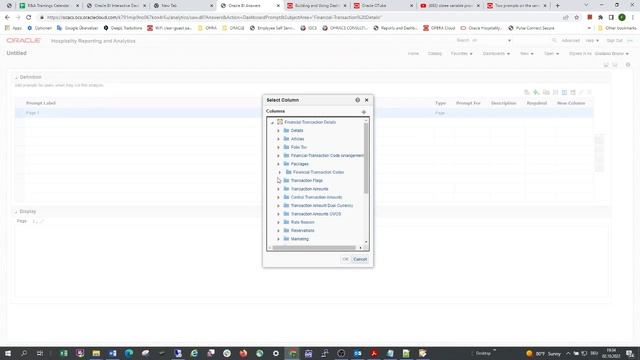Click the column tree horizontal scrollbar

314,248
